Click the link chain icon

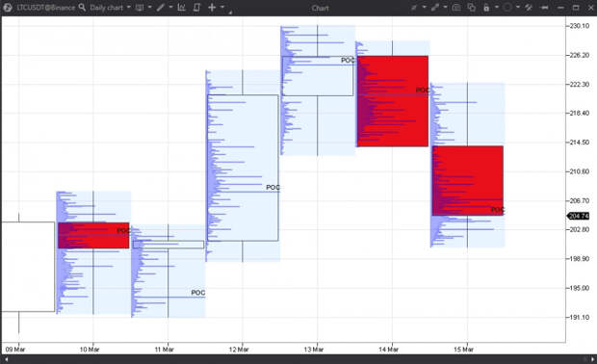435,8
